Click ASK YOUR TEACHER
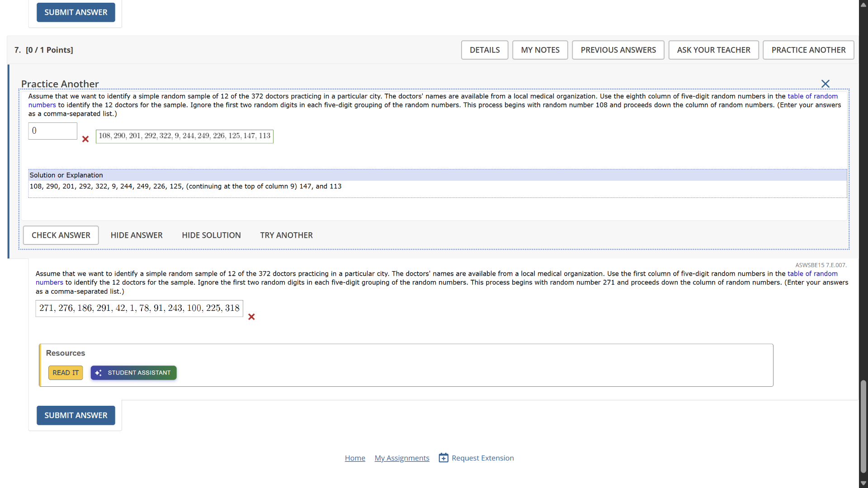This screenshot has width=868, height=488. [x=713, y=50]
